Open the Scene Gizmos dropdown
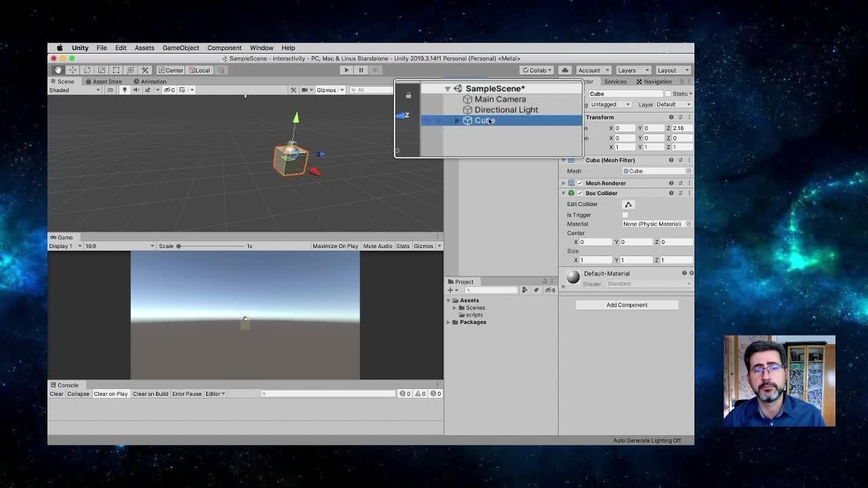This screenshot has width=868, height=488. pyautogui.click(x=330, y=89)
